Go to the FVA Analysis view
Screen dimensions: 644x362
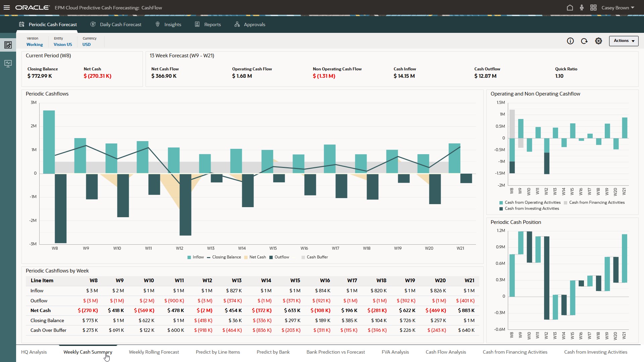click(395, 352)
